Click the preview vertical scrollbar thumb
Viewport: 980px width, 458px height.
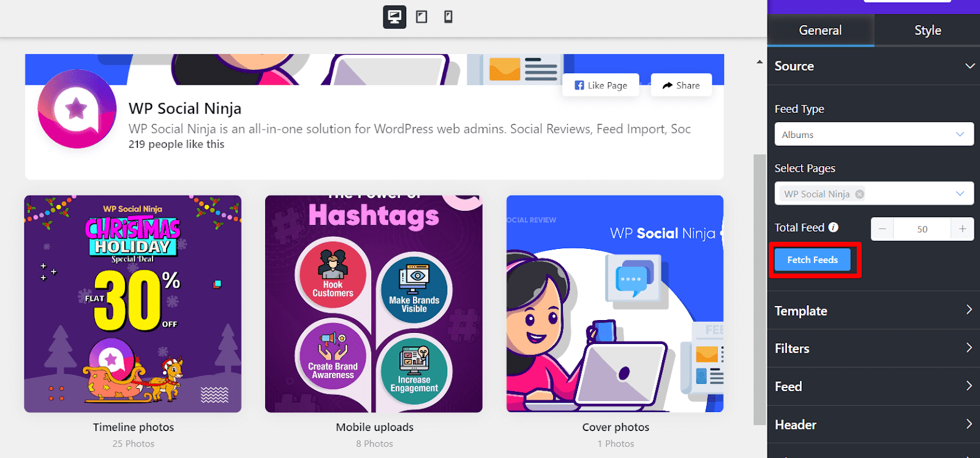click(x=759, y=289)
